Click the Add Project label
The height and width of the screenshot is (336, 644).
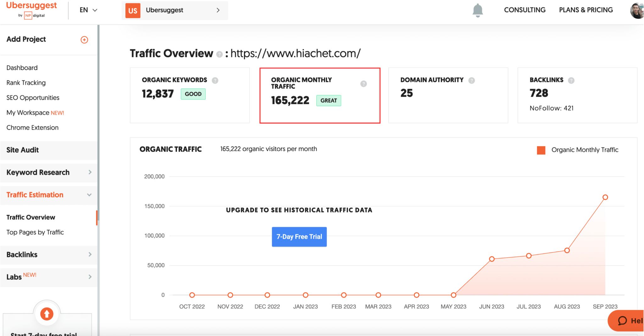26,39
